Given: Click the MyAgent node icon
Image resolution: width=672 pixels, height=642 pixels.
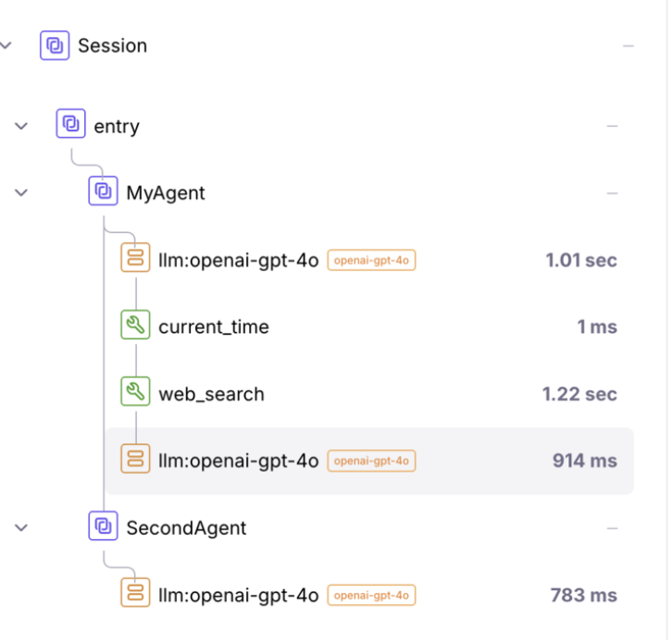Looking at the screenshot, I should click(103, 192).
